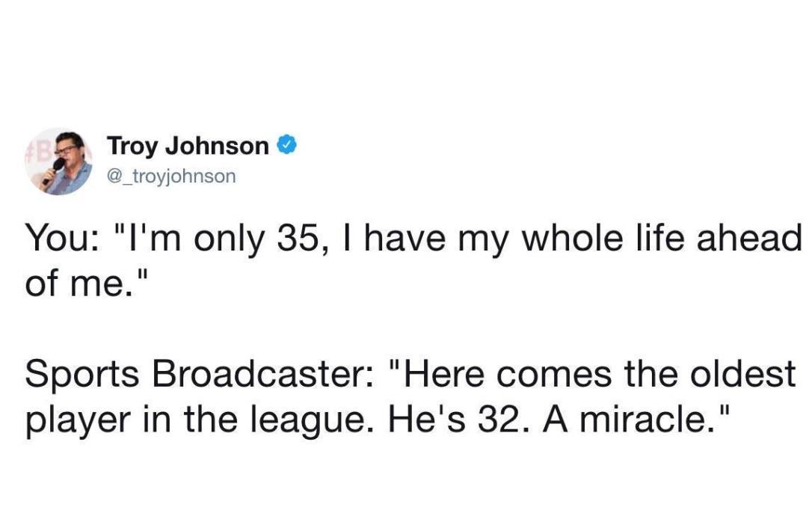Click the microphone in the profile photo
This screenshot has width=812, height=516.
(x=52, y=169)
